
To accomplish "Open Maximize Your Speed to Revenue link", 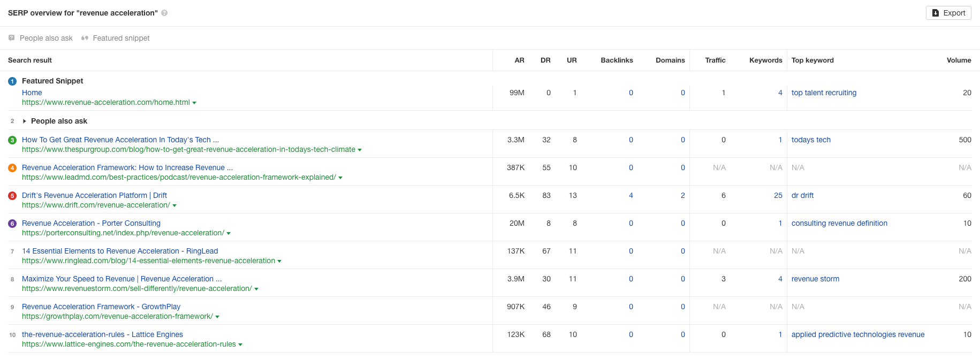I will 121,279.
